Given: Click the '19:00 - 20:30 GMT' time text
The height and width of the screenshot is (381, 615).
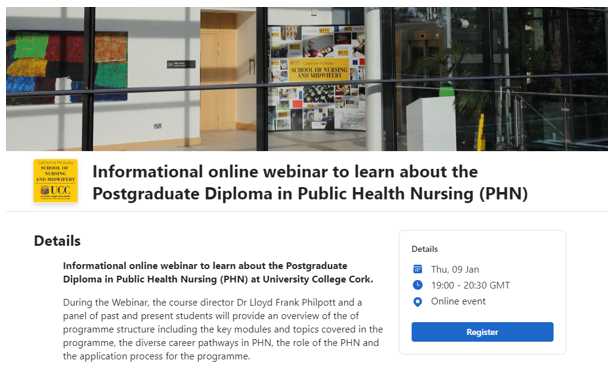Looking at the screenshot, I should pyautogui.click(x=470, y=285).
